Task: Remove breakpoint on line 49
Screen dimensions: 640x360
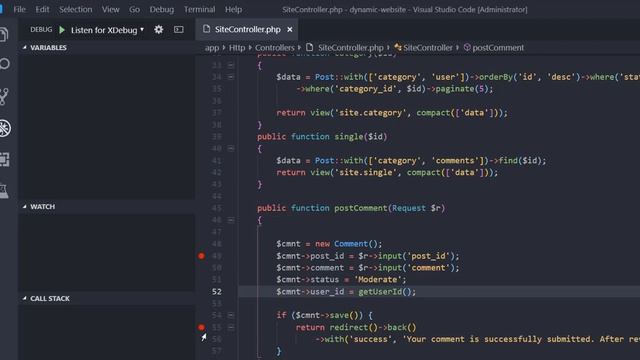Action: pyautogui.click(x=201, y=256)
